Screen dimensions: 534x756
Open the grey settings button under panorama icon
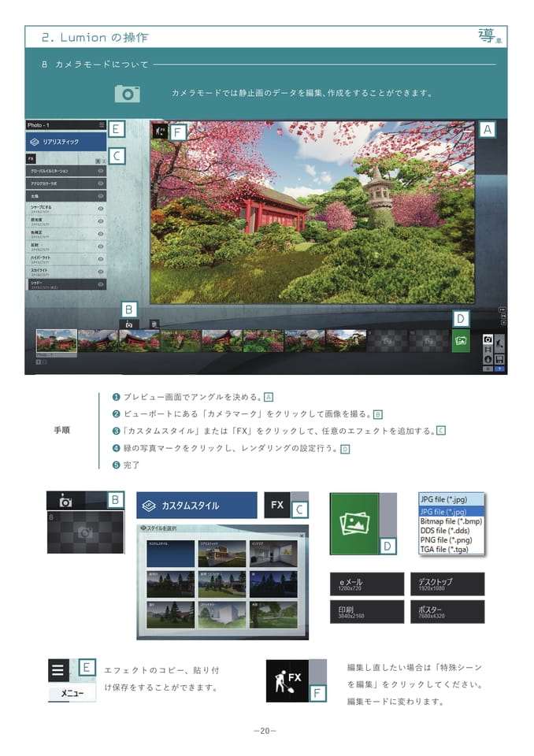point(488,369)
